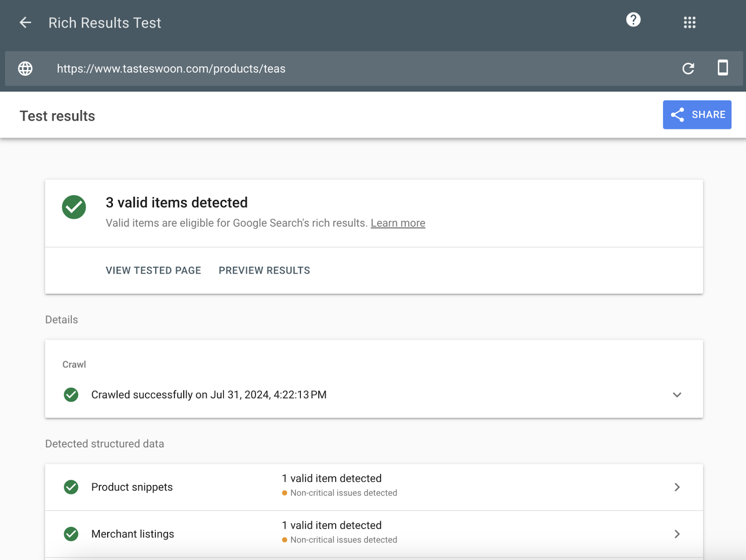Select the Merchant listings row label
The image size is (746, 560).
click(x=133, y=533)
